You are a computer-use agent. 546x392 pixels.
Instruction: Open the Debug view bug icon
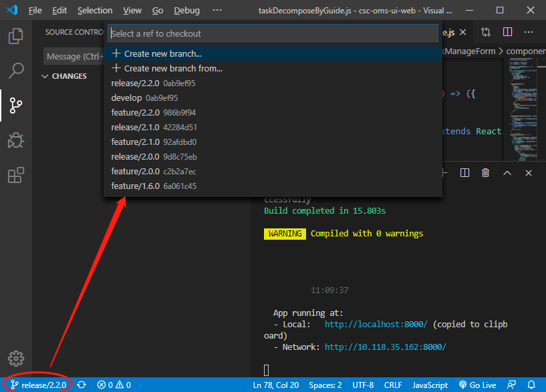pos(15,140)
